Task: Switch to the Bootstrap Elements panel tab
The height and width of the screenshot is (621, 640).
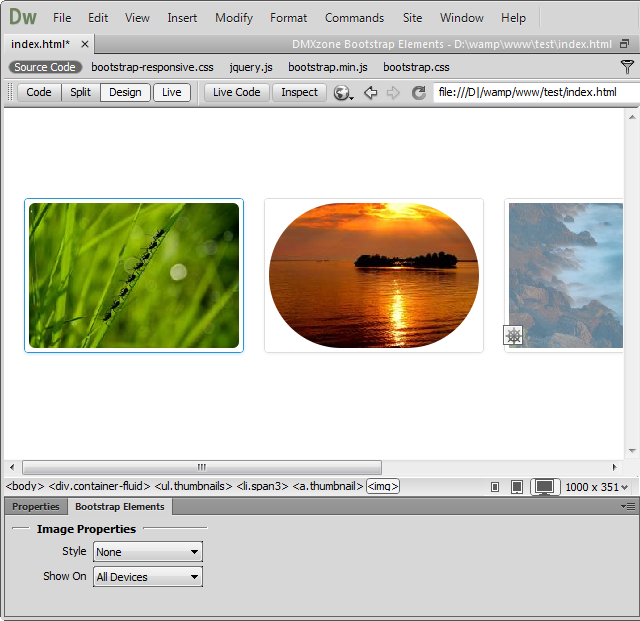Action: pos(120,507)
